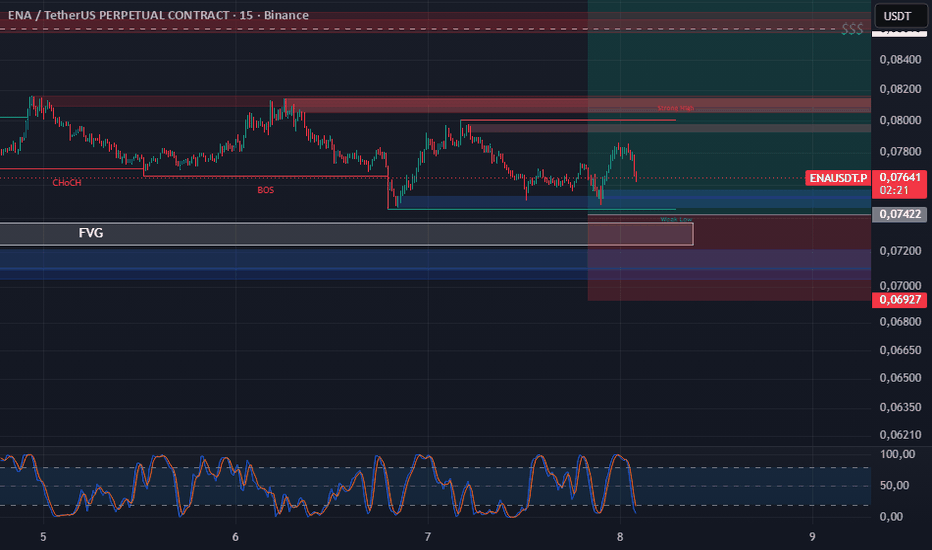
Task: Click the Weak Low label
Action: (x=676, y=219)
